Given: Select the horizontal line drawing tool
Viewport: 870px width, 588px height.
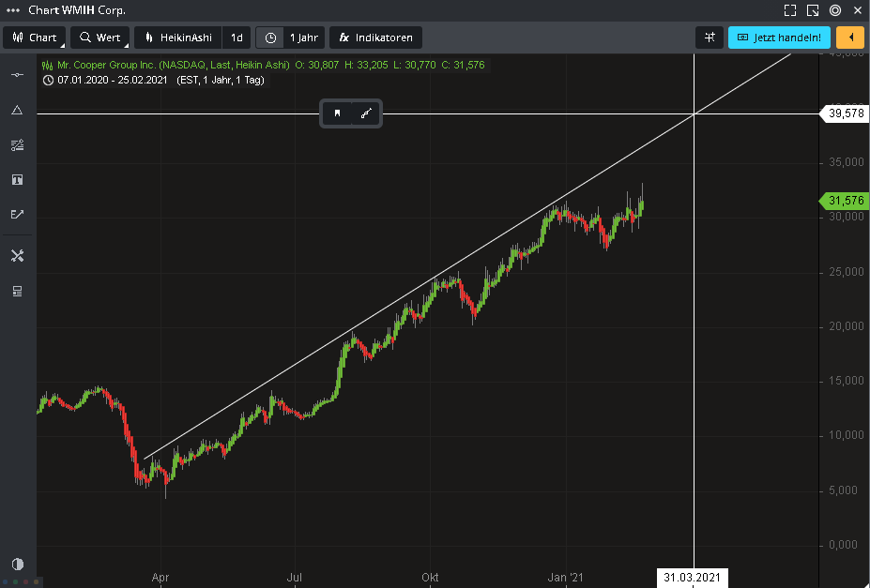Looking at the screenshot, I should pos(17,74).
